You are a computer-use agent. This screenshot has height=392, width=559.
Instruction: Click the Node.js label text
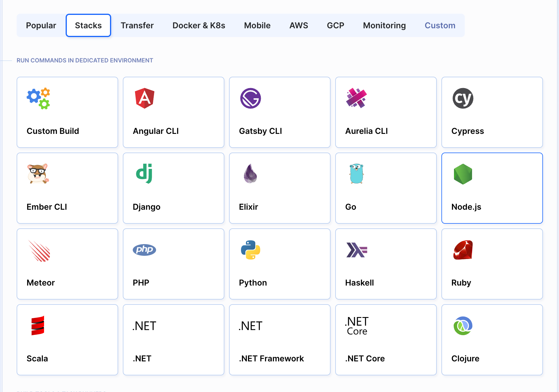[x=466, y=207]
